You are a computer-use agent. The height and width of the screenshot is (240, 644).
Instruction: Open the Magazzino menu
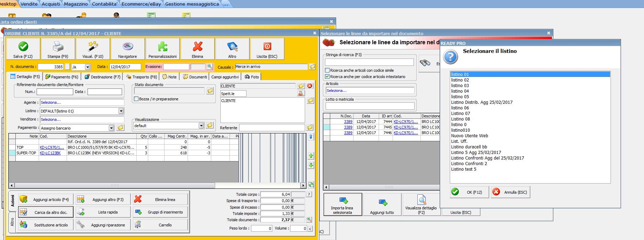pos(76,4)
